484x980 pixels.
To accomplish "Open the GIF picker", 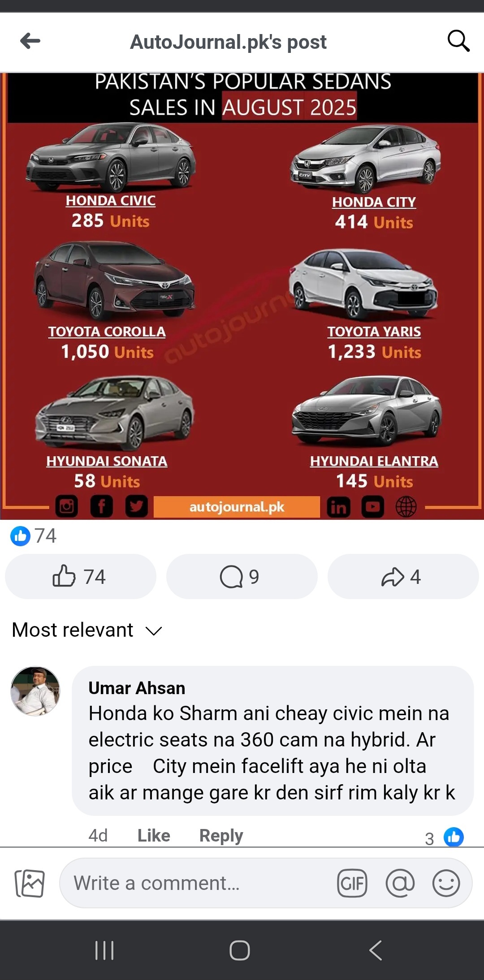I will coord(352,883).
